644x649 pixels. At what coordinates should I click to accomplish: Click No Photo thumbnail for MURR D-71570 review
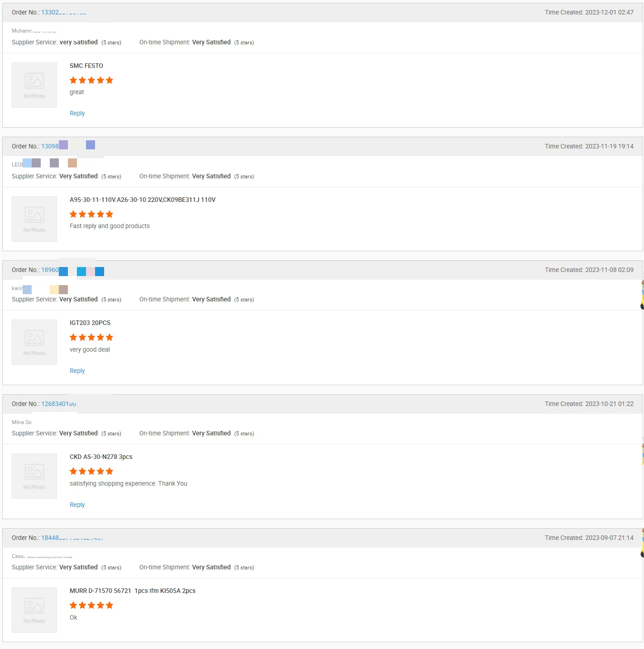(x=34, y=610)
